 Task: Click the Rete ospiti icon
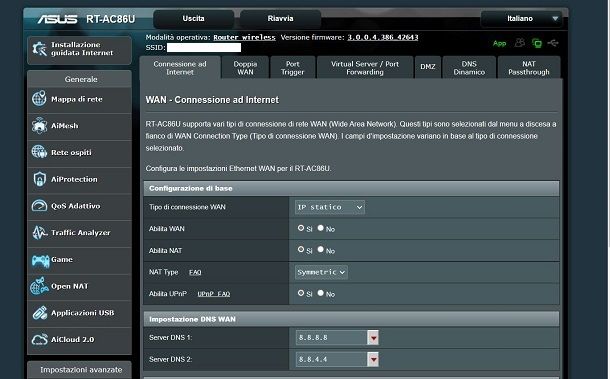[39, 152]
